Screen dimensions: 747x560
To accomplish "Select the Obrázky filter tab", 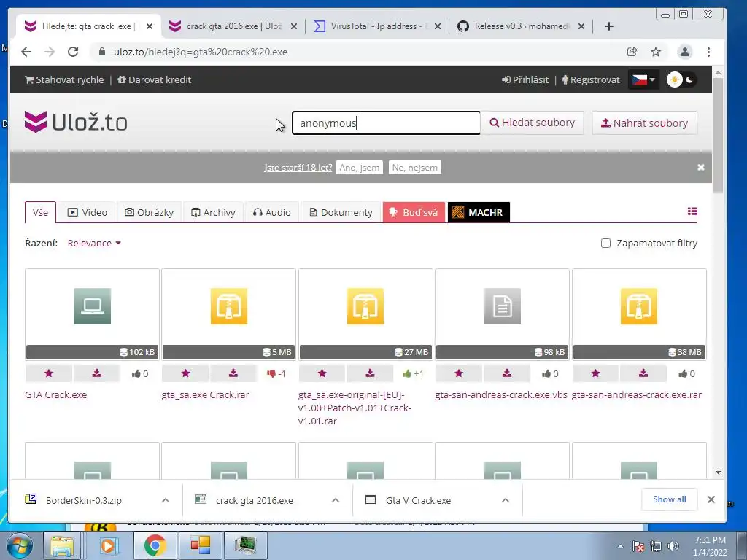I will pyautogui.click(x=149, y=212).
